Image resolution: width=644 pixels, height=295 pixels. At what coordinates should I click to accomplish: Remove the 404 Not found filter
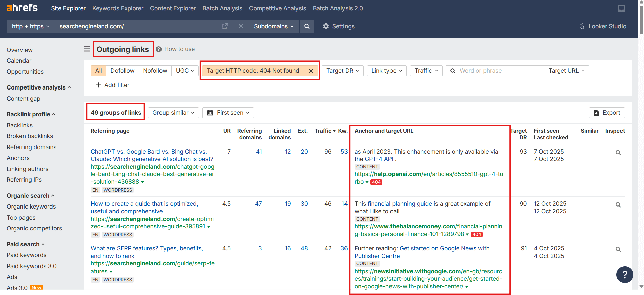pyautogui.click(x=311, y=71)
